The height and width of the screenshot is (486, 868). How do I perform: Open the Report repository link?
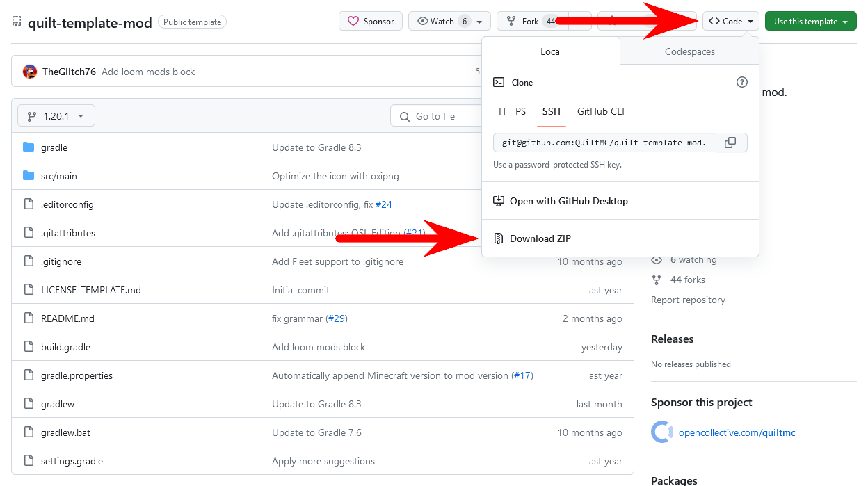[x=688, y=300]
